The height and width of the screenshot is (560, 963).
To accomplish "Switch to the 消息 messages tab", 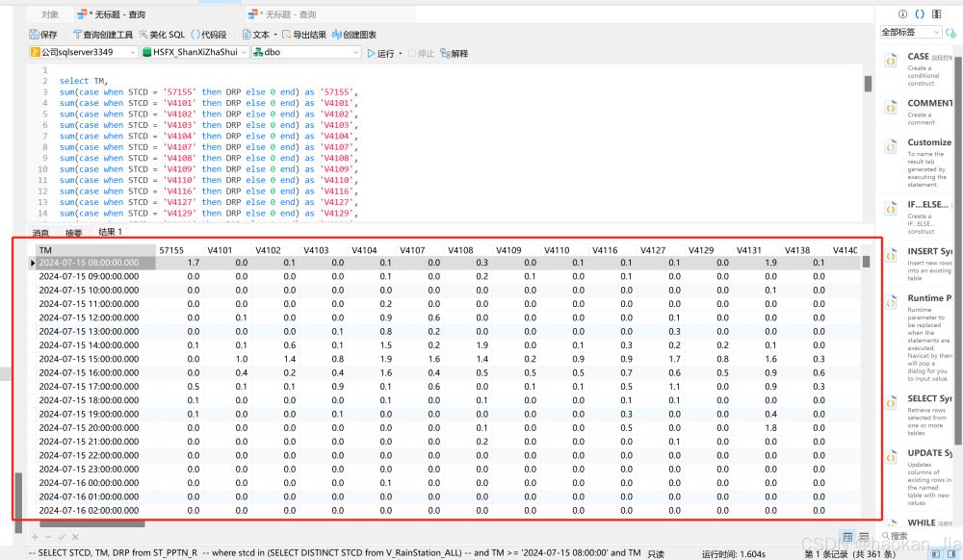I will pos(40,233).
